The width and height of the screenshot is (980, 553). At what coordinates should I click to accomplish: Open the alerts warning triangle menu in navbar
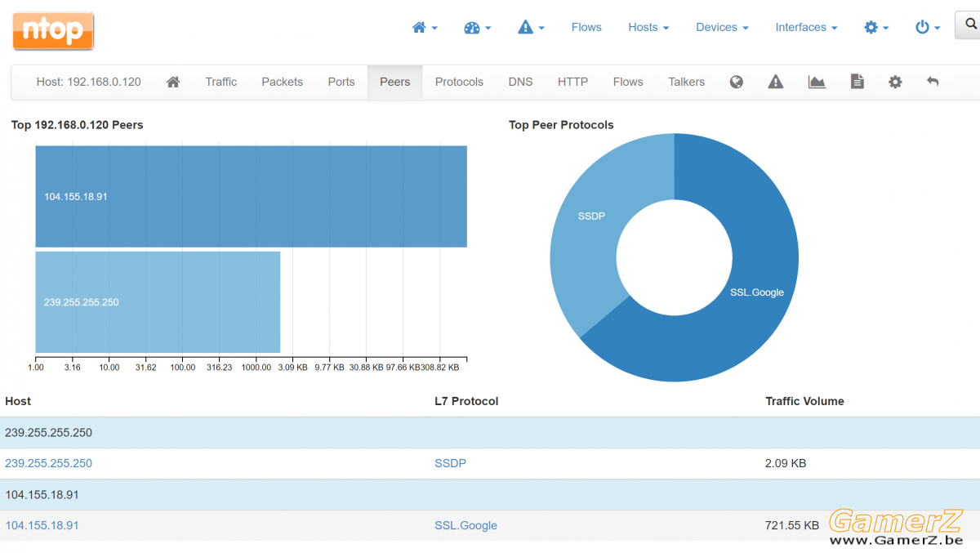532,27
